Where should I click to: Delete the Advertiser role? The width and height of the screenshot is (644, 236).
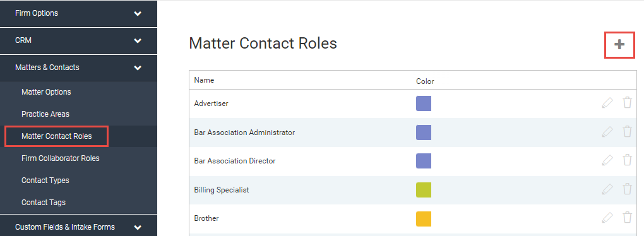click(627, 103)
